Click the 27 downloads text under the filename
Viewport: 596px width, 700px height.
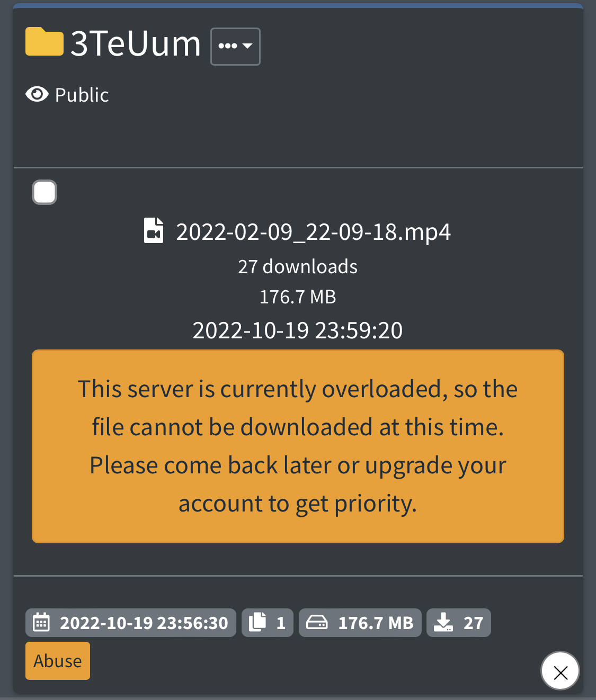click(298, 267)
